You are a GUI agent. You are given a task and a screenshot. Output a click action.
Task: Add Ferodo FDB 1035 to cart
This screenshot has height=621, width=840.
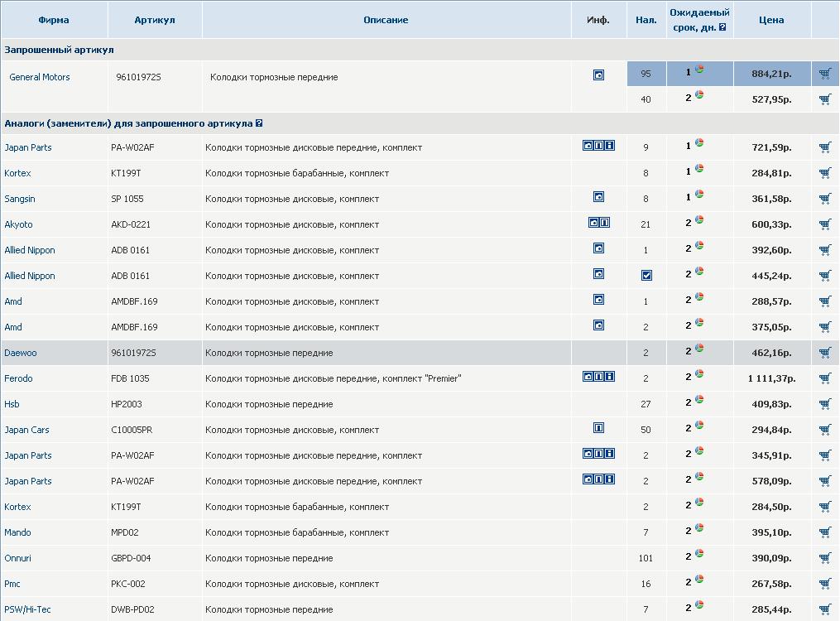pos(825,379)
